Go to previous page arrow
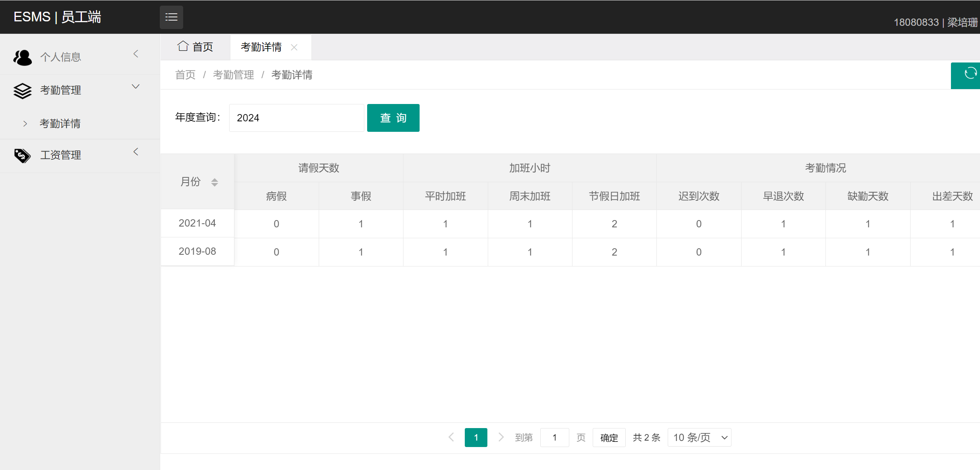 click(451, 437)
